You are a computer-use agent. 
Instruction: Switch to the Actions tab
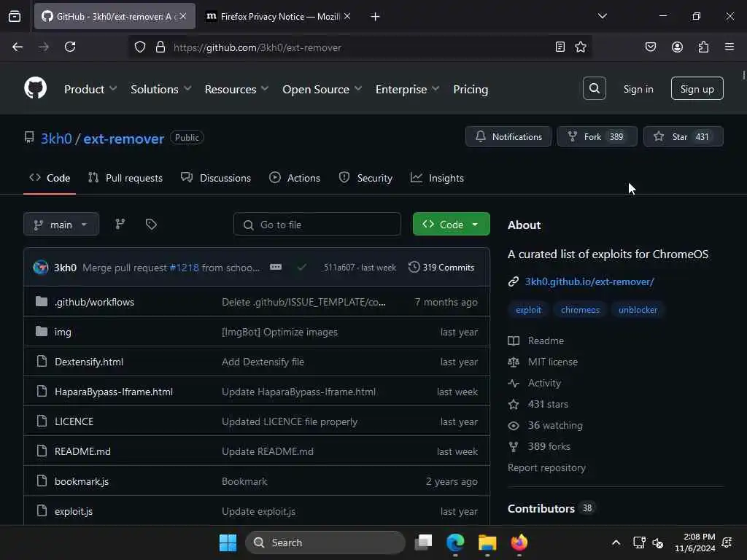pos(295,178)
